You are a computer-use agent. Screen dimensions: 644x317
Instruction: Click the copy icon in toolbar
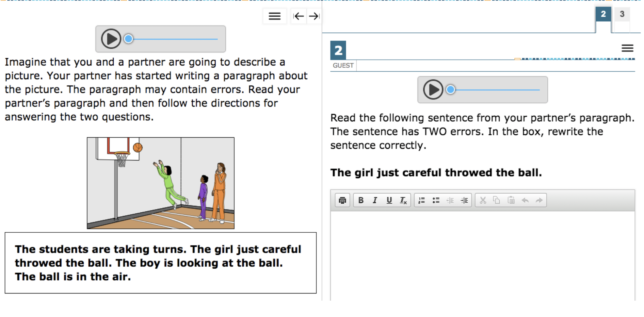coord(496,200)
